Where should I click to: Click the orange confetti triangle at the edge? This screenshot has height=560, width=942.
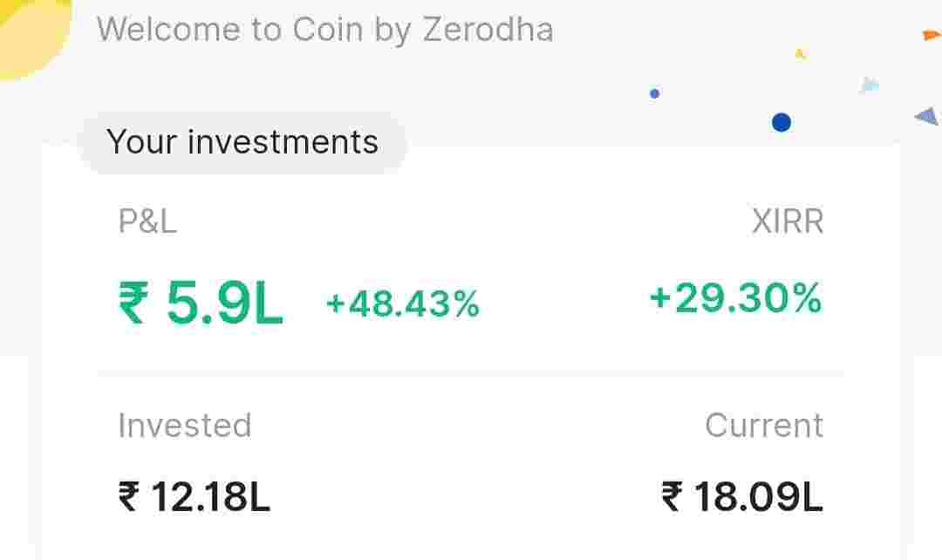[x=931, y=36]
